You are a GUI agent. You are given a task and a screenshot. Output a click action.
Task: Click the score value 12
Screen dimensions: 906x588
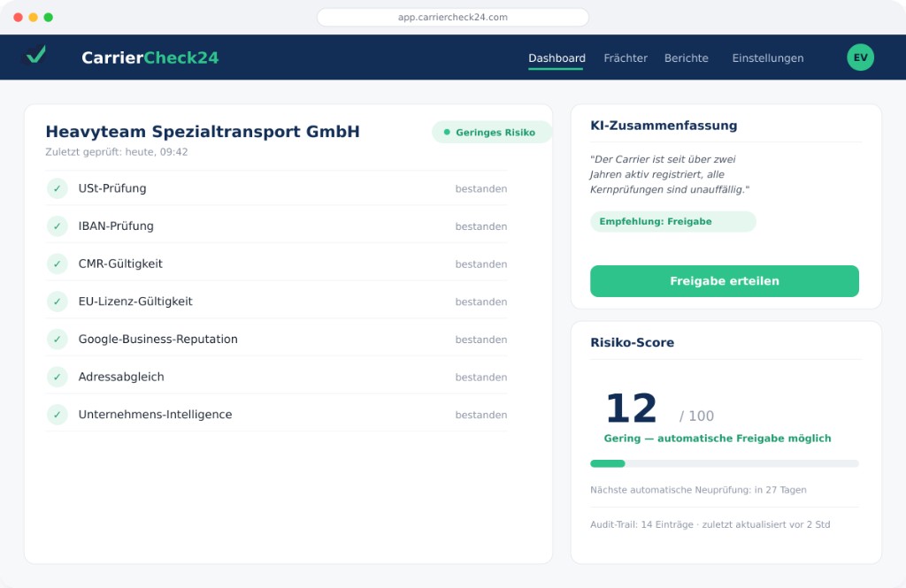tap(631, 409)
